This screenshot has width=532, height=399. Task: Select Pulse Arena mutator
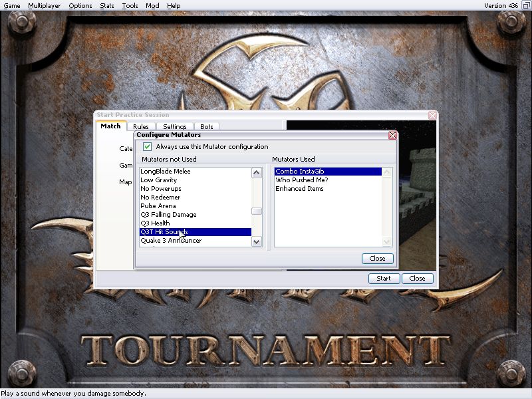tap(158, 206)
